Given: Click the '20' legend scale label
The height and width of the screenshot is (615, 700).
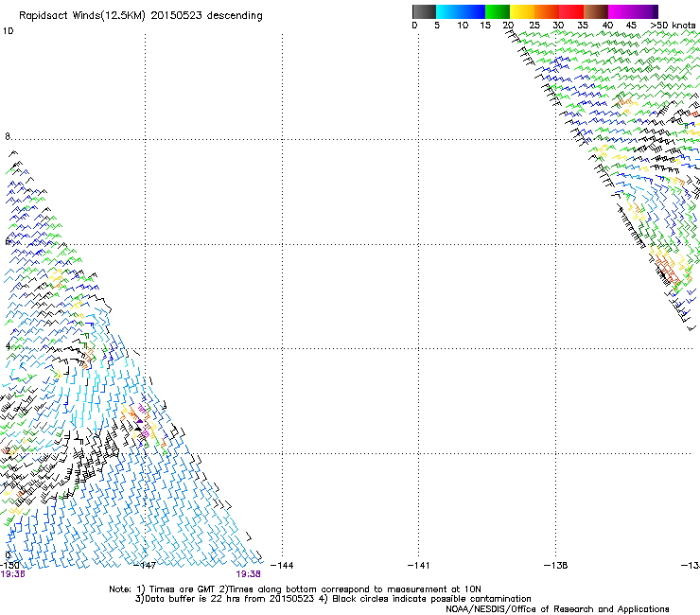Looking at the screenshot, I should coord(508,26).
